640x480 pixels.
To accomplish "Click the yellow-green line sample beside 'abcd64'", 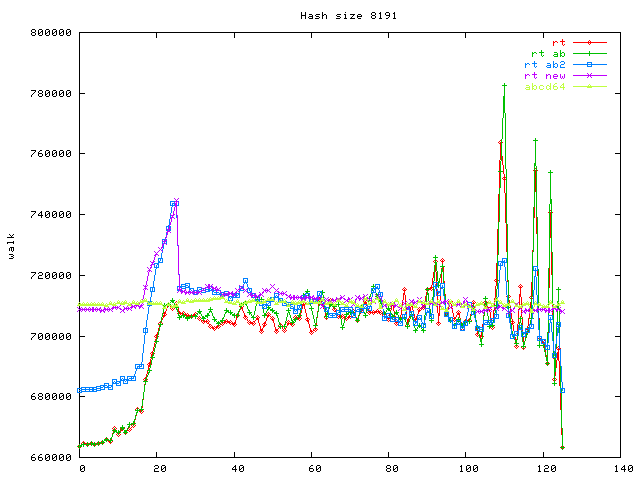I will (590, 87).
